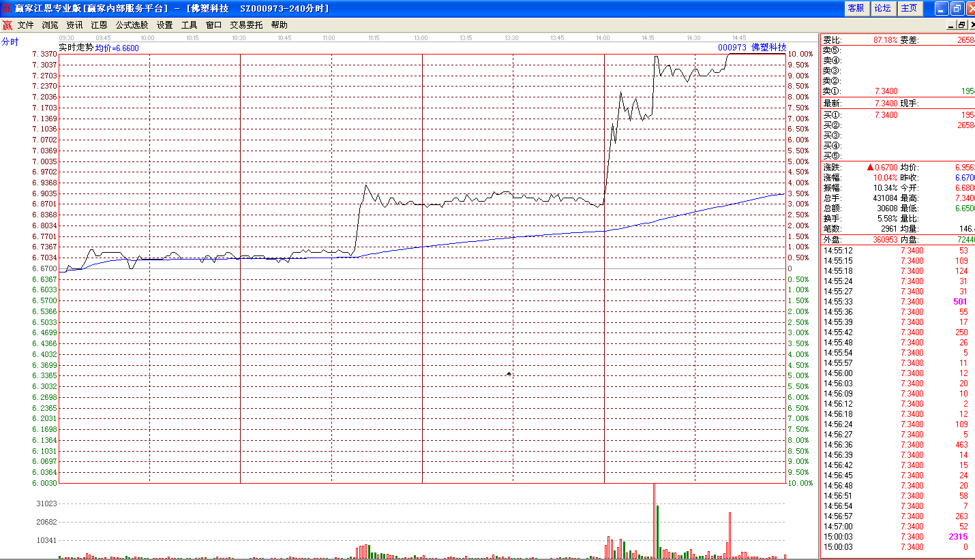Image resolution: width=975 pixels, height=560 pixels.
Task: Click the 赢 icon left of the 文件 menu
Action: click(7, 25)
